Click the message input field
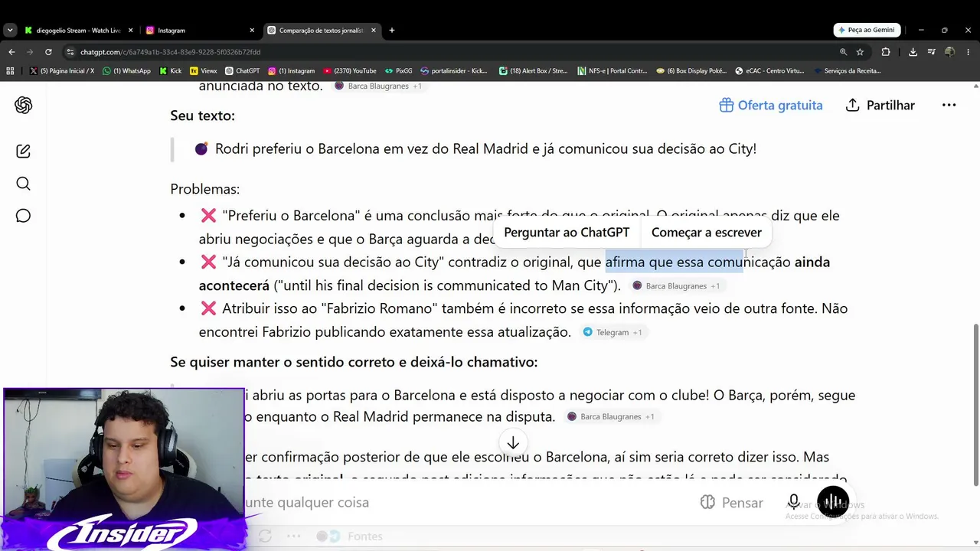 pyautogui.click(x=459, y=503)
